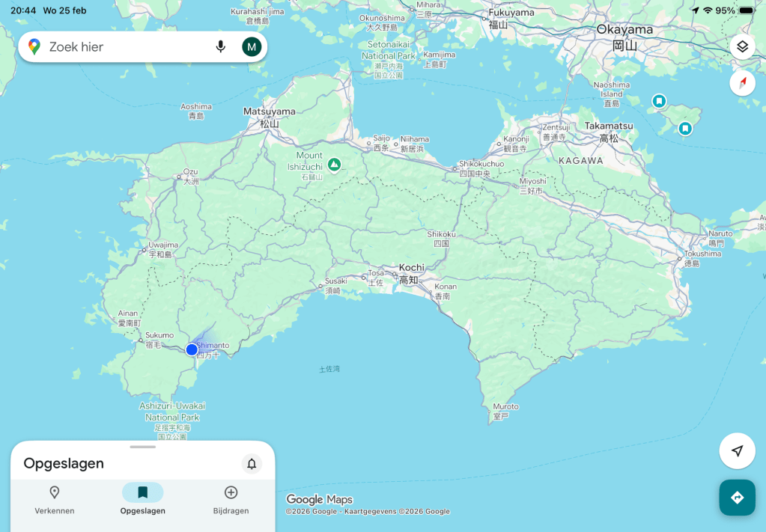The image size is (766, 532).
Task: Tap the Mount Ishizuchi green mountain marker
Action: pos(334,164)
